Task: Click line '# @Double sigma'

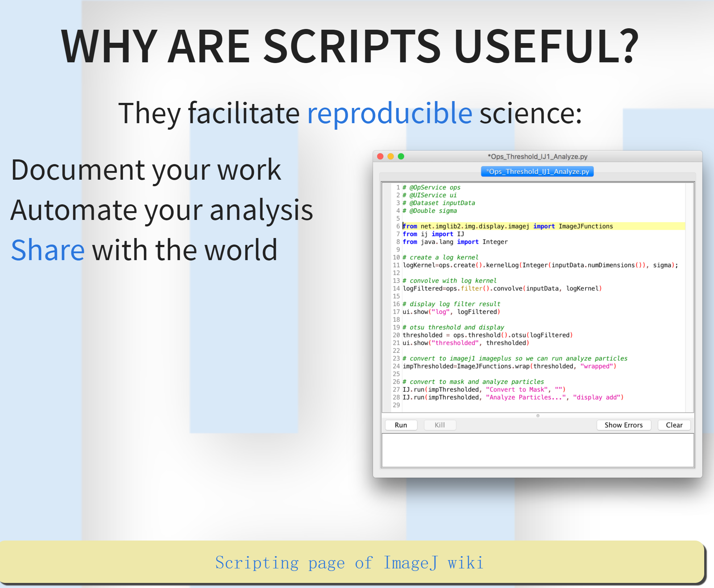Action: 429,210
